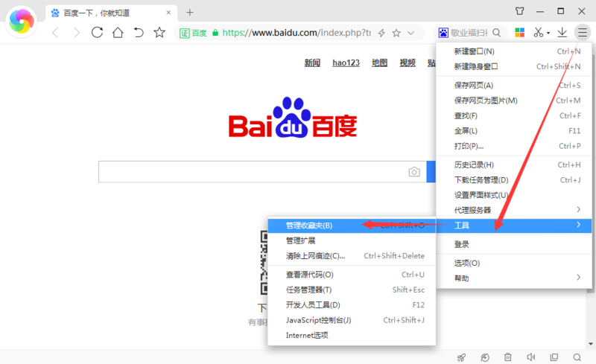
Task: Open the 地图 link
Action: click(x=379, y=63)
